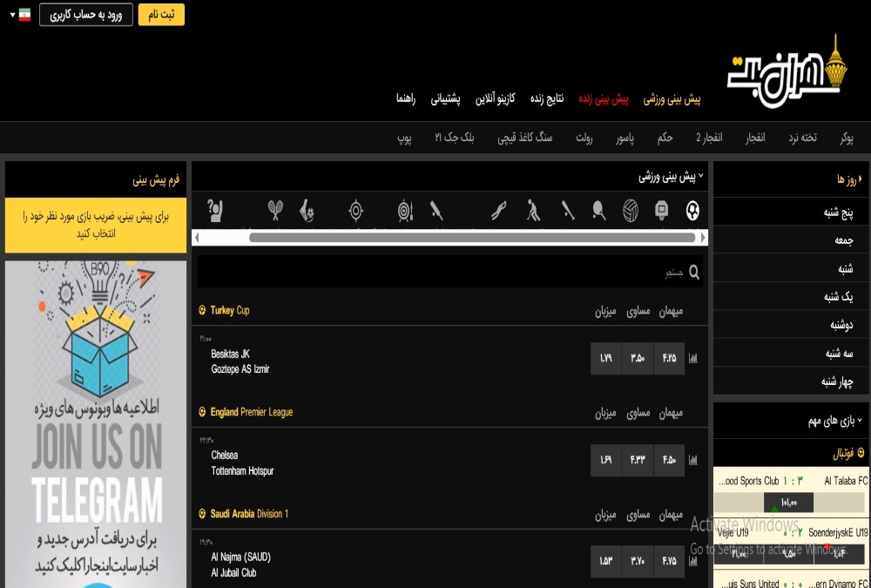Select the crosshair target sport icon

355,211
